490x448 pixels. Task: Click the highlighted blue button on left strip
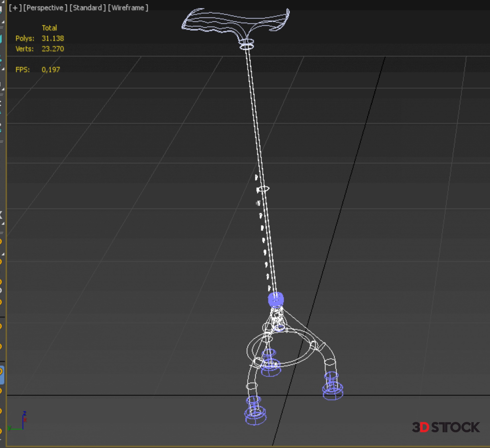pyautogui.click(x=2, y=375)
